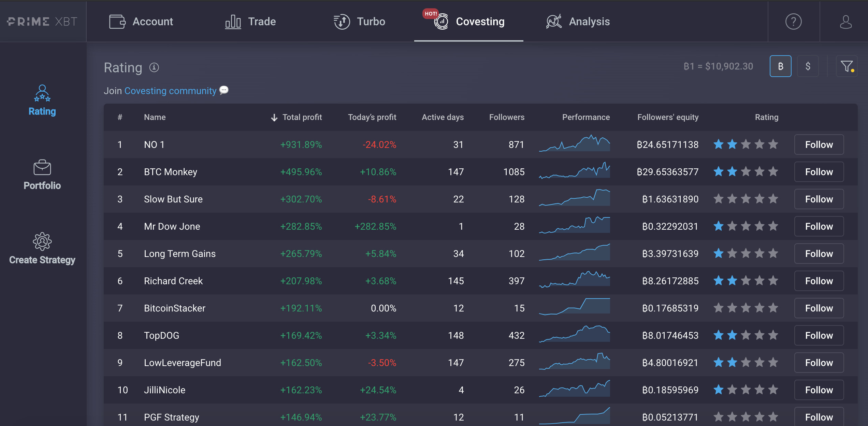The image size is (868, 426).
Task: Open the user profile icon
Action: tap(845, 21)
